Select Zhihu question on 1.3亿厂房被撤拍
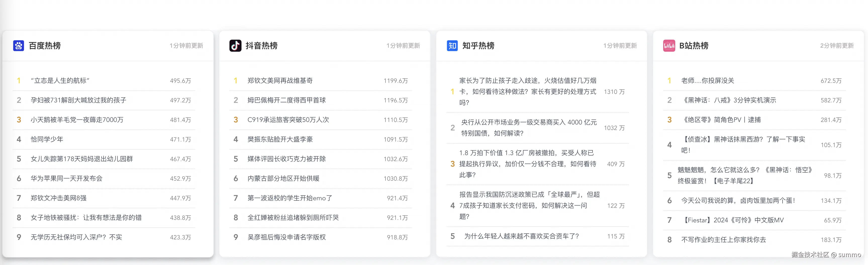 point(528,164)
